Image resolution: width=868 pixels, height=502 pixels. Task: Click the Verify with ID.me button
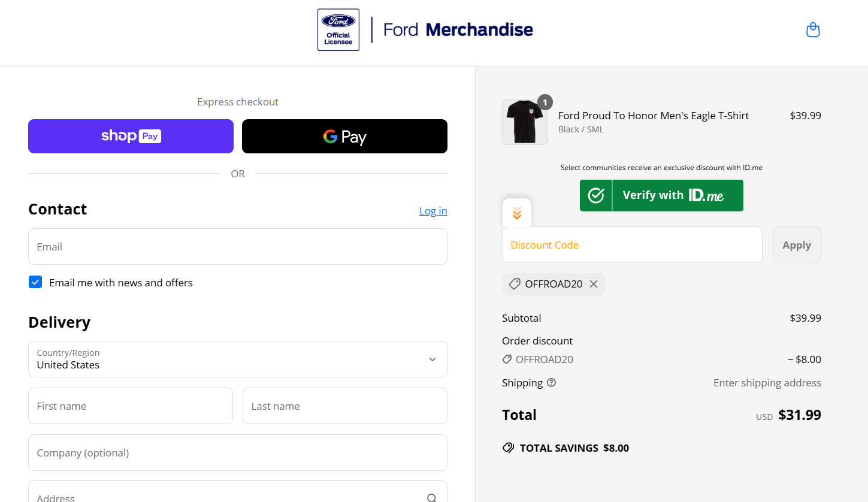click(x=661, y=195)
